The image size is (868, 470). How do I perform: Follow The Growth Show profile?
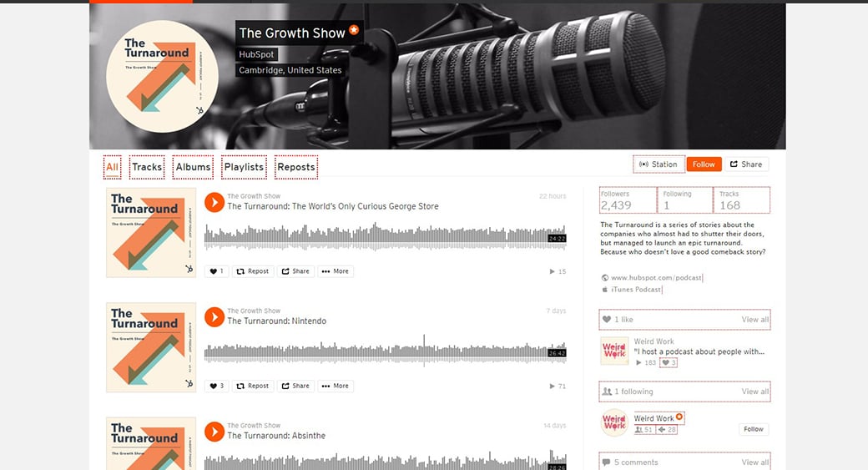[704, 164]
